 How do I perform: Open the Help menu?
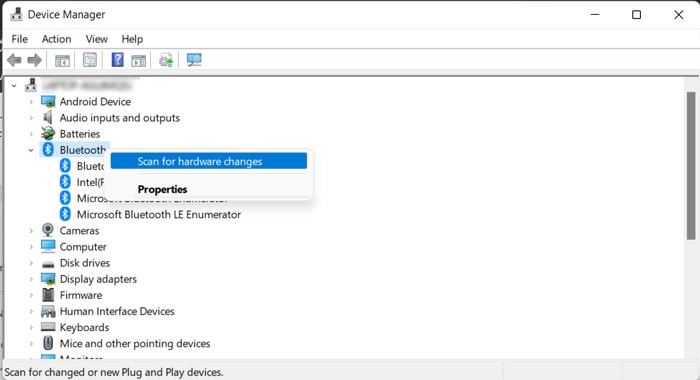[x=132, y=39]
